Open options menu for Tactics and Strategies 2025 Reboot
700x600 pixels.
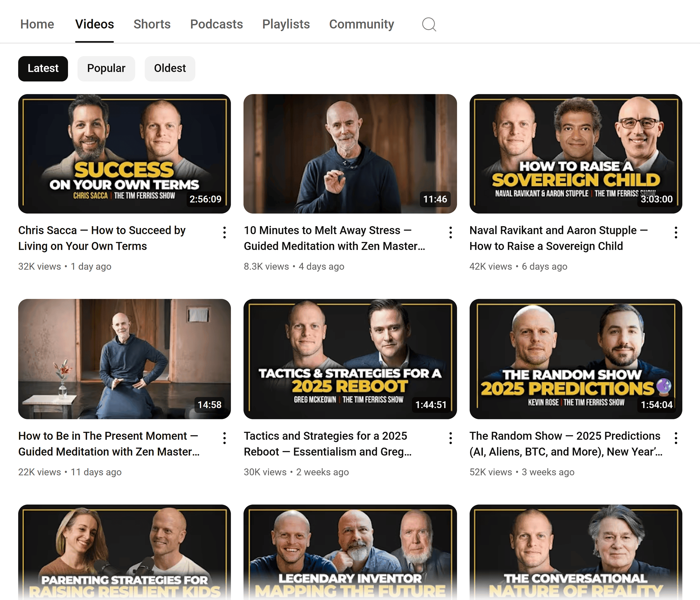click(x=450, y=438)
